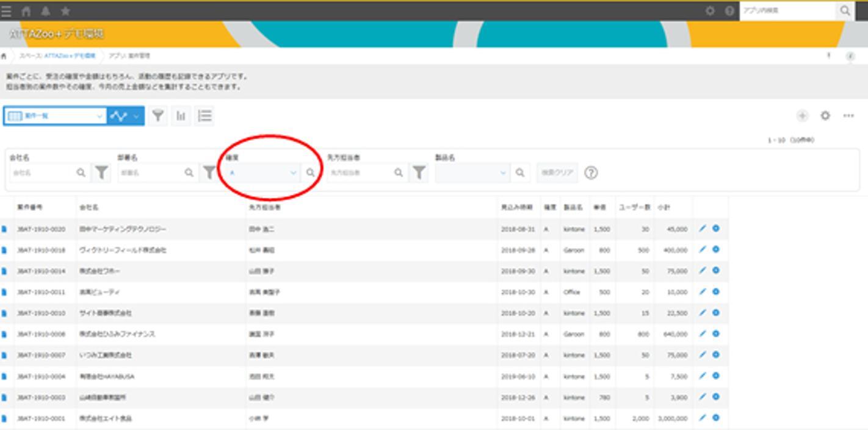Click the 'アプリ内検索' search box

pyautogui.click(x=787, y=10)
